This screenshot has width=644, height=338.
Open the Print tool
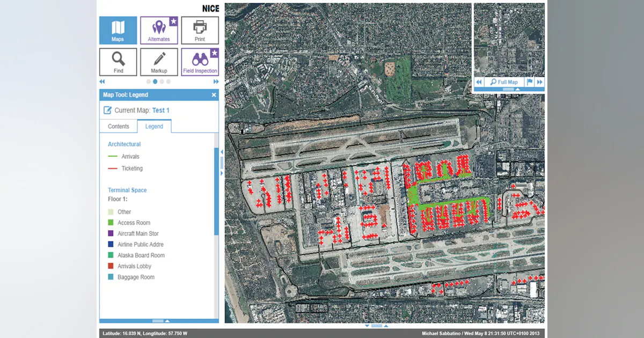[x=200, y=30]
